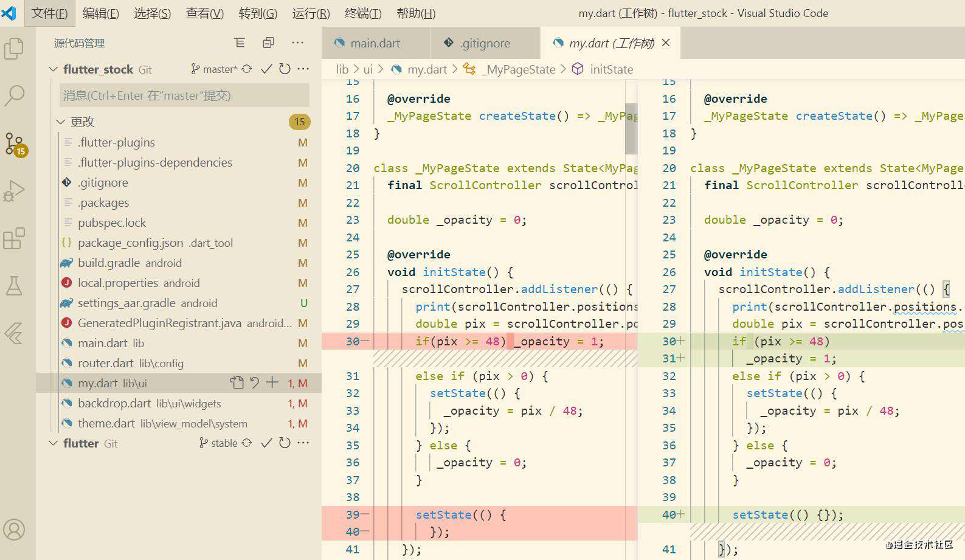Open Run and Debug view
Screen dimensions: 965x560
click(14, 191)
